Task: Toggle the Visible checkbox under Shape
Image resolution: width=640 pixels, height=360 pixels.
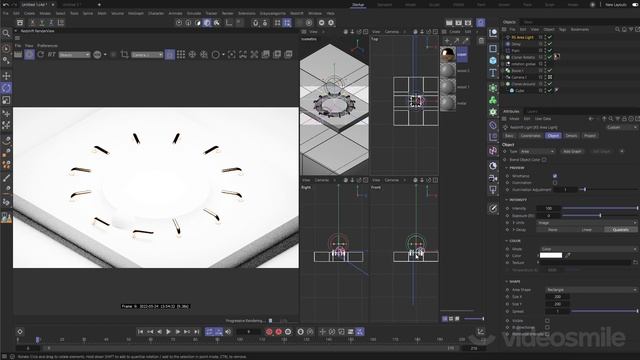Action: click(547, 321)
